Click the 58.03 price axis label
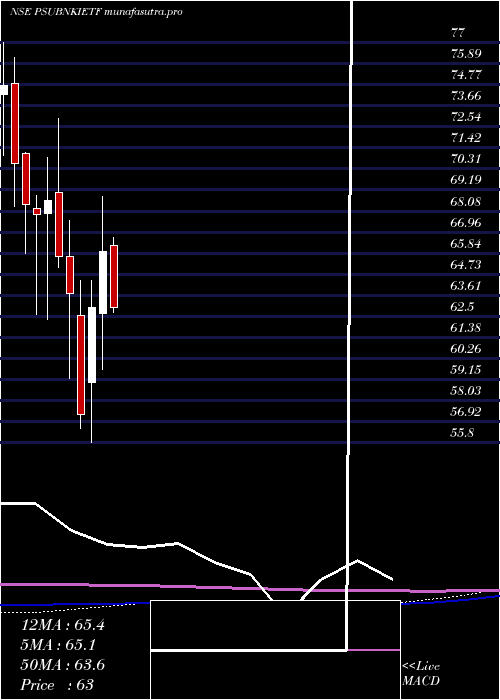Screen dimensions: 500x700 (x=466, y=391)
